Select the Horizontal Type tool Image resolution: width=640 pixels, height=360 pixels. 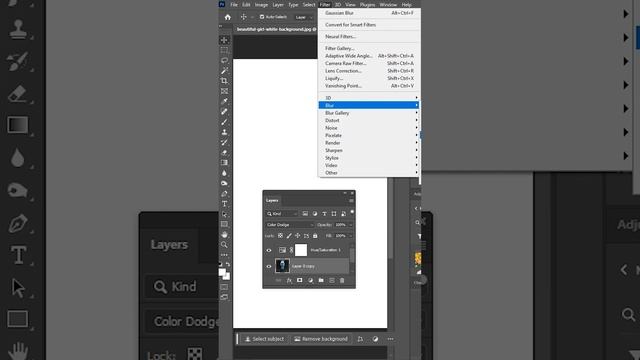click(224, 204)
